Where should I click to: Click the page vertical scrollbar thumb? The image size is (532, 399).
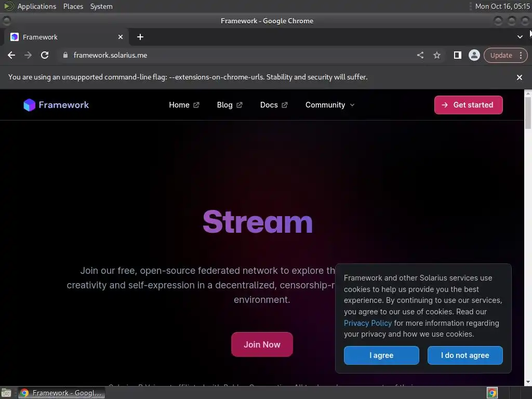point(528,113)
